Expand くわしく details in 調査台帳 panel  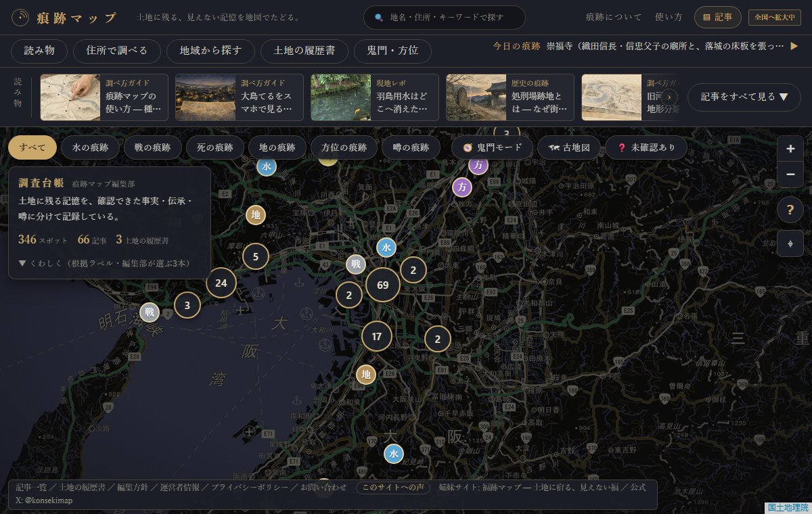point(104,263)
